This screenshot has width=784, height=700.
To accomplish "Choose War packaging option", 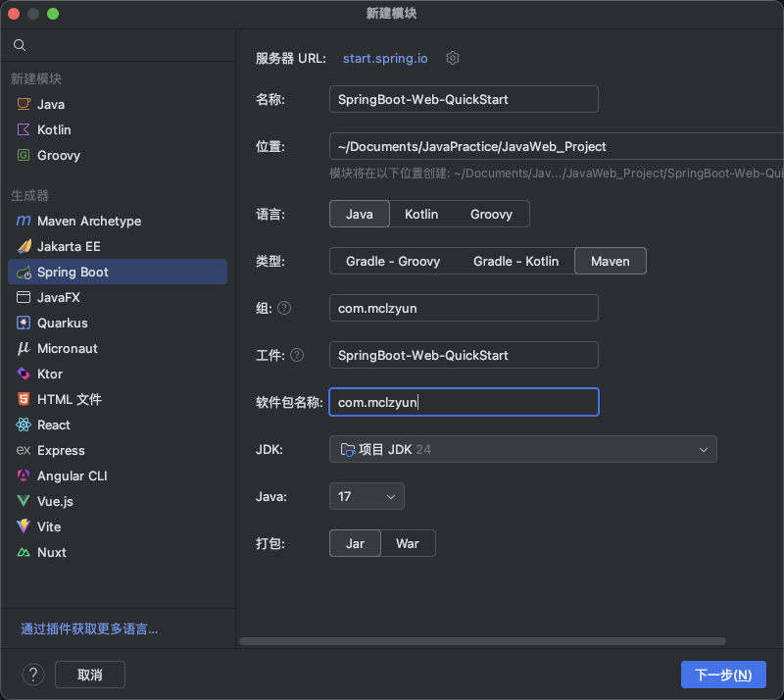I will pyautogui.click(x=408, y=543).
